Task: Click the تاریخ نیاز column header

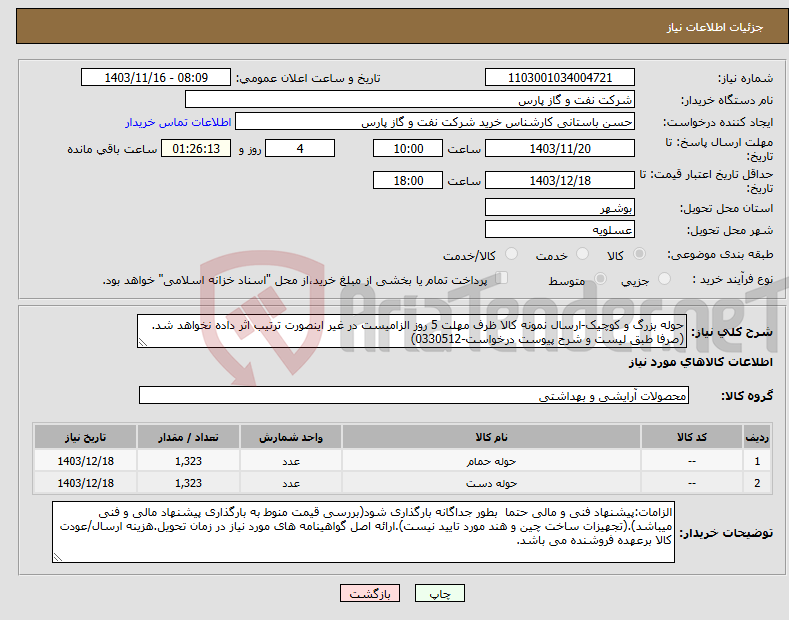Action: (x=86, y=437)
